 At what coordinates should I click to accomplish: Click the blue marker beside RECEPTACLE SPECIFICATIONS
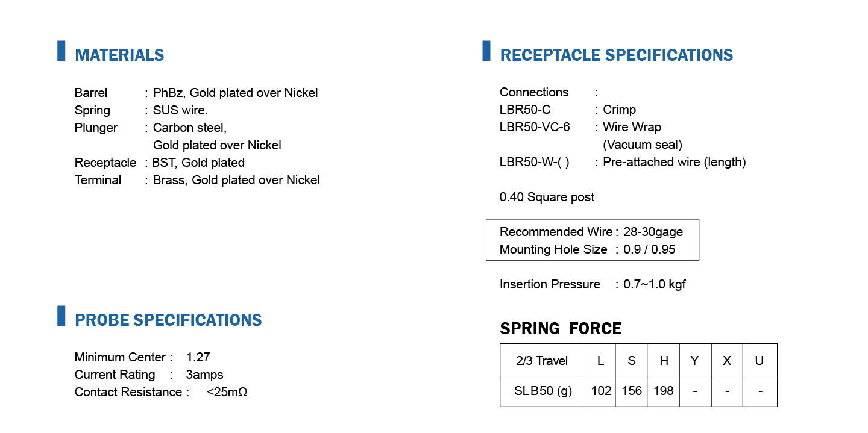(x=486, y=51)
